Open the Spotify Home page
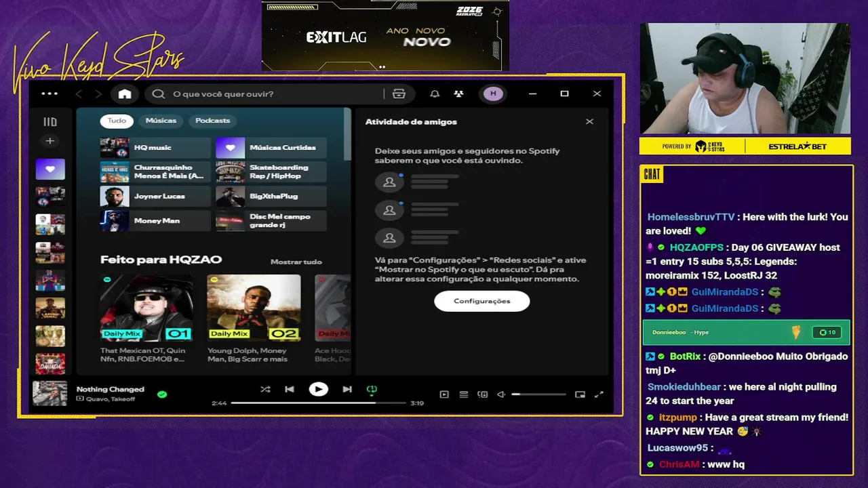 (x=125, y=94)
